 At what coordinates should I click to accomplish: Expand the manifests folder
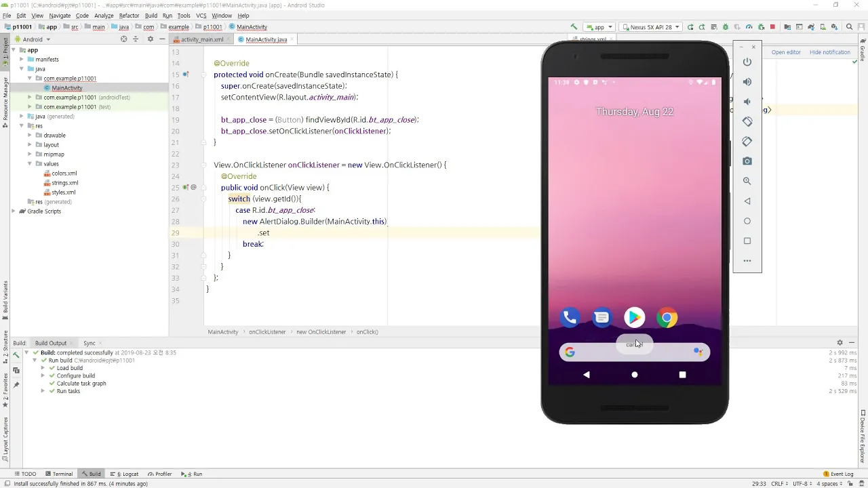(x=22, y=60)
